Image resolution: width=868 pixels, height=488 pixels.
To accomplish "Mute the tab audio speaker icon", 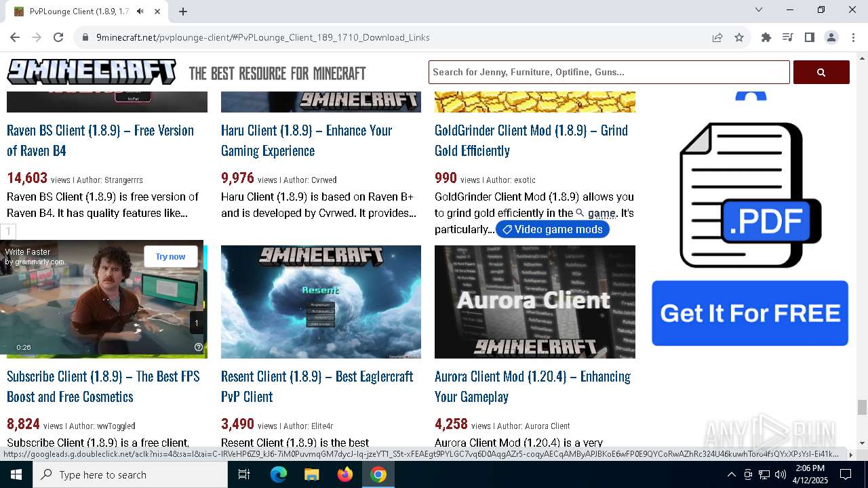I will [140, 12].
